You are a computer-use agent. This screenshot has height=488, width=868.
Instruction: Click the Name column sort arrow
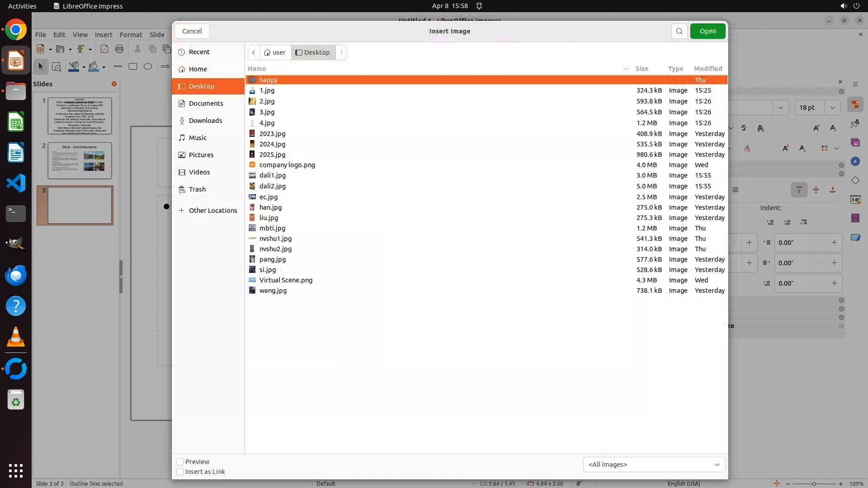point(626,69)
